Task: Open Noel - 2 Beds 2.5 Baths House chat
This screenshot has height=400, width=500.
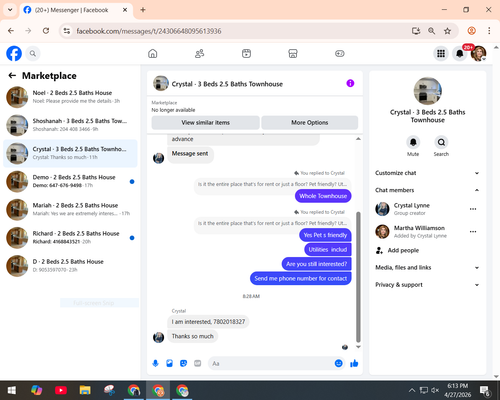Action: (70, 97)
